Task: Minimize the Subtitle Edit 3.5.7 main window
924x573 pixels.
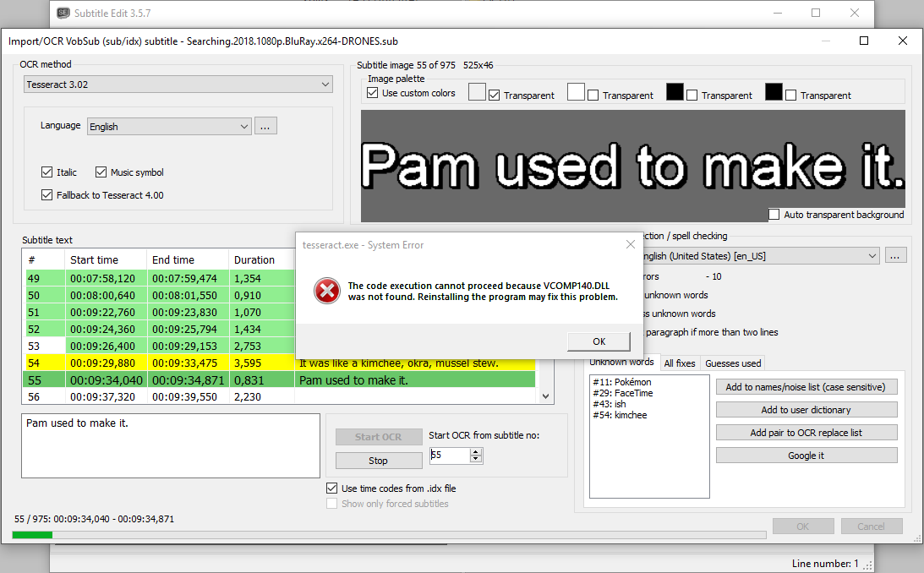Action: tap(778, 13)
